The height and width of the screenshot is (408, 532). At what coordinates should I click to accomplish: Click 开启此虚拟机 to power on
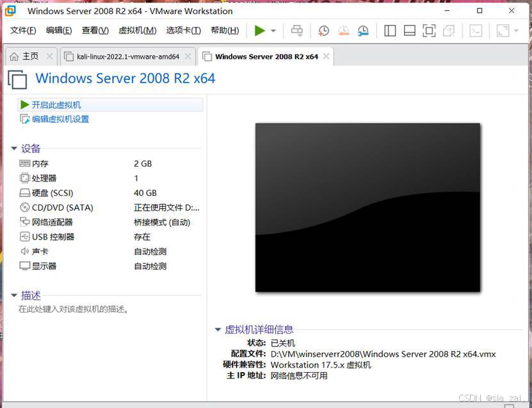coord(58,104)
